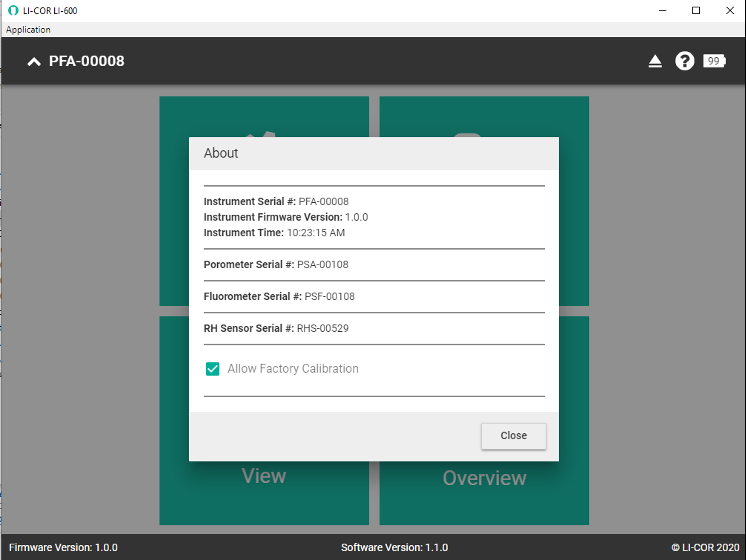Viewport: 746px width, 560px height.
Task: Click the Porometer Serial # PSA-00108 row
Action: click(x=276, y=265)
